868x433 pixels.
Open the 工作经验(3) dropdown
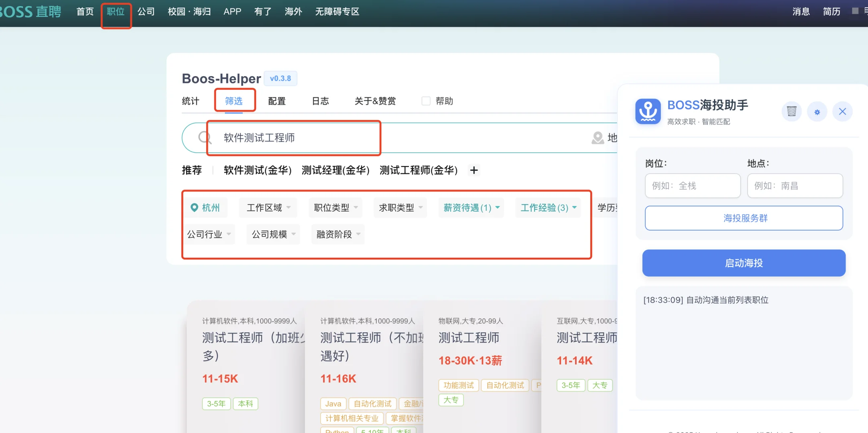548,208
